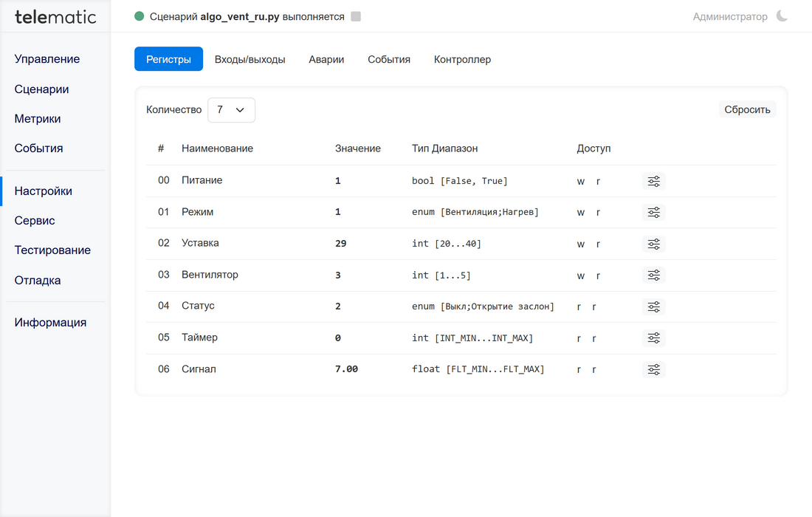This screenshot has width=812, height=517.
Task: Open settings icon for Таймер register
Action: tap(653, 338)
